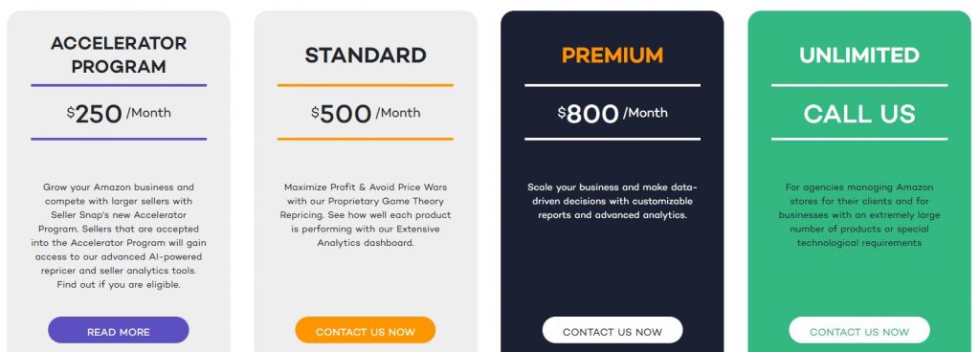Click the white line below Call Us
The width and height of the screenshot is (980, 352).
click(x=859, y=140)
